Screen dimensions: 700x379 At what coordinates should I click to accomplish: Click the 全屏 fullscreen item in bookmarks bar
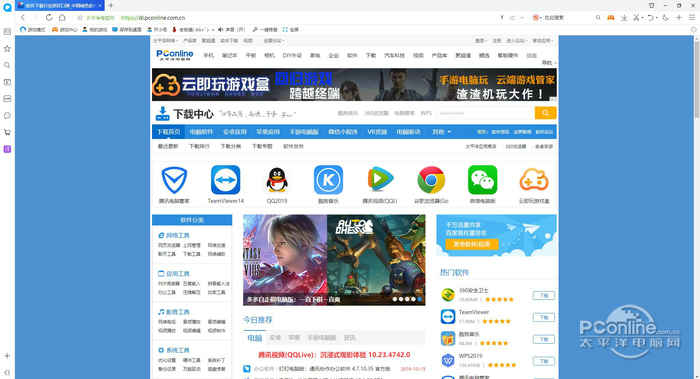coord(291,29)
